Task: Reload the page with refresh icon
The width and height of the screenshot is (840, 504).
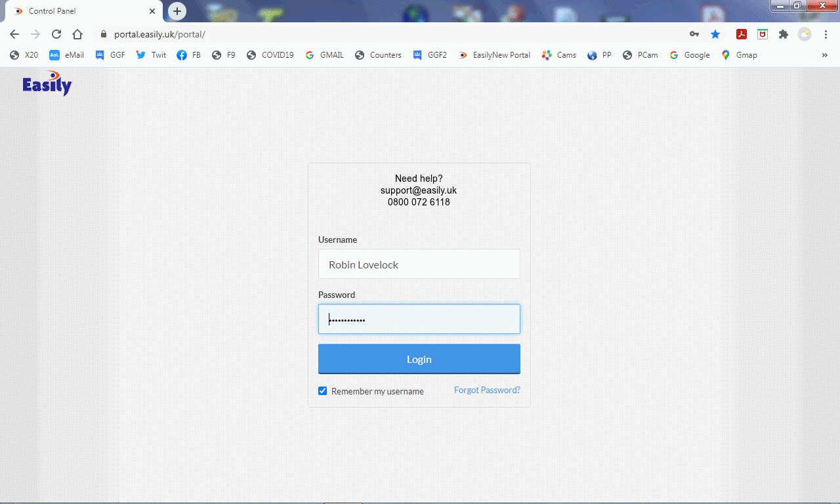Action: [56, 34]
